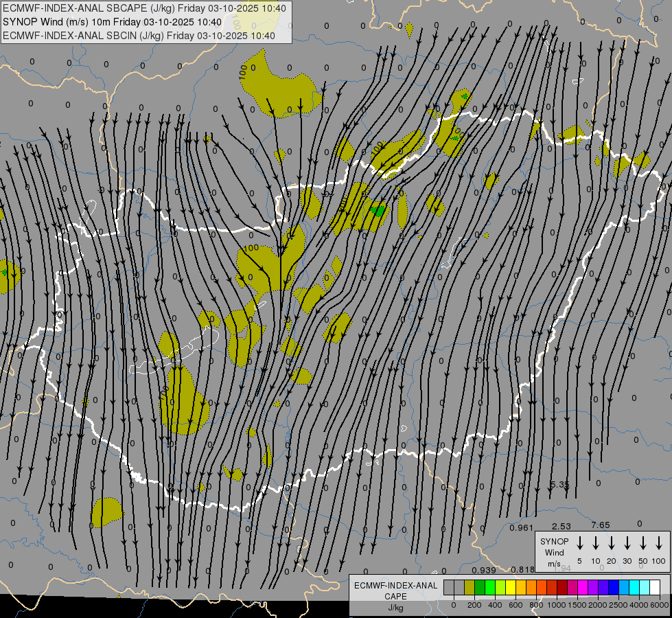The image size is (672, 618).
Task: Select the cyan swatch above the 4000 label
Action: tap(634, 587)
